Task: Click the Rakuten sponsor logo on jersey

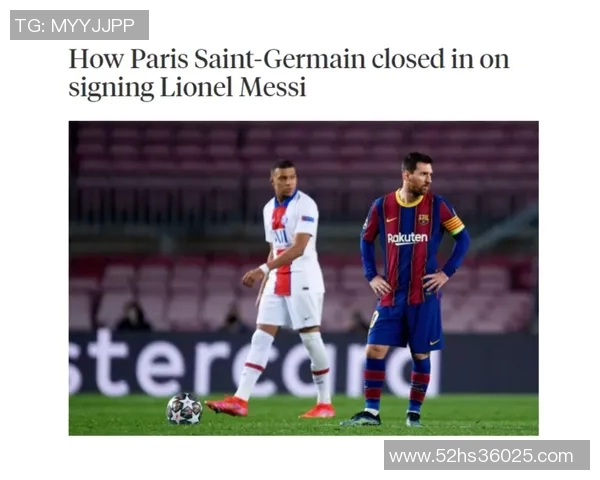Action: coord(408,238)
